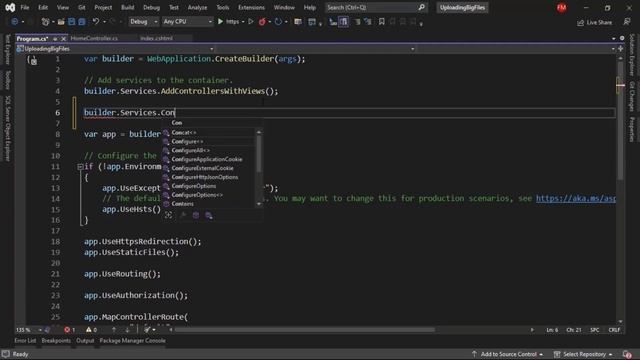Click the Navigate Backward icon
640x360 pixels.
(15, 22)
